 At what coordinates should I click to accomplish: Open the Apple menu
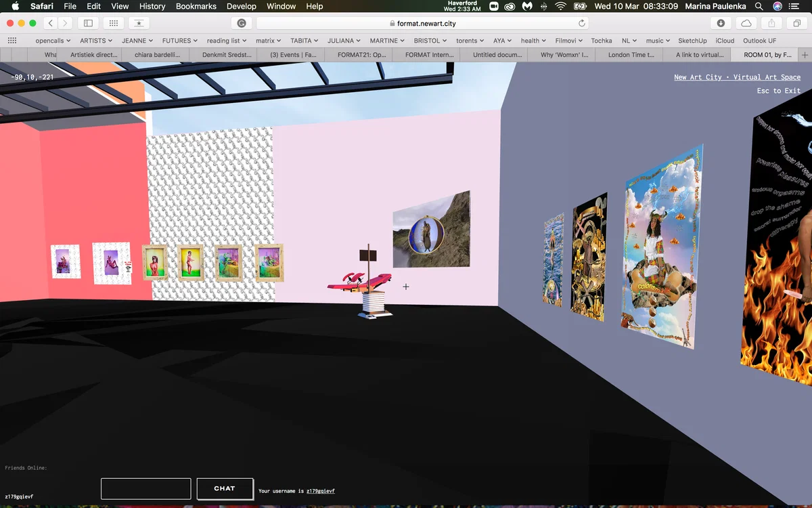(16, 6)
